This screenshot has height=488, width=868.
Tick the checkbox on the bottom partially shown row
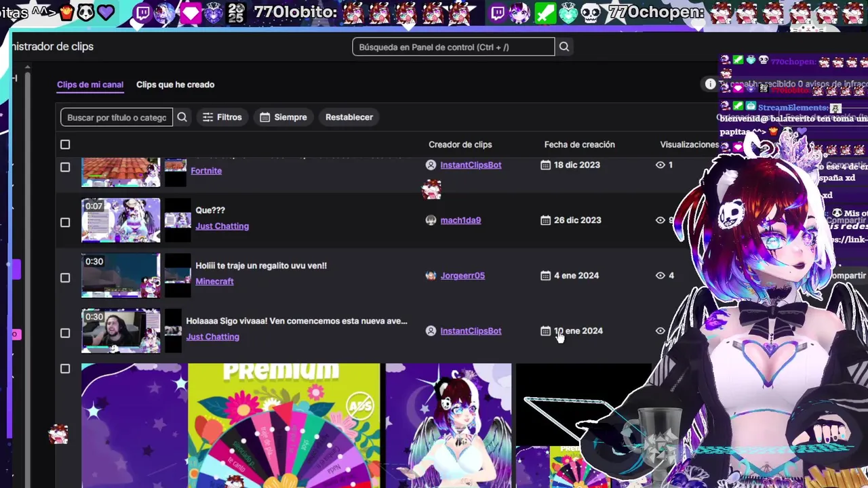[x=65, y=369]
